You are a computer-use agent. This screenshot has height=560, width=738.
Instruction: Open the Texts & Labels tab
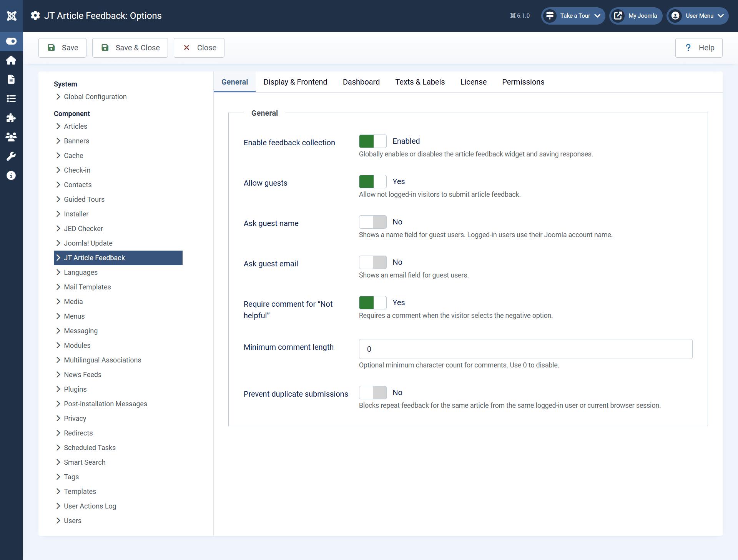(420, 82)
